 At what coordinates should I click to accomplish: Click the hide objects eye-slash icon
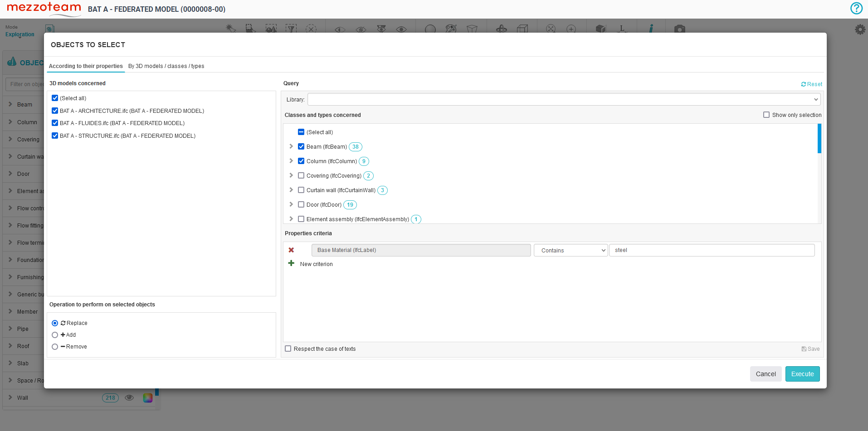361,29
